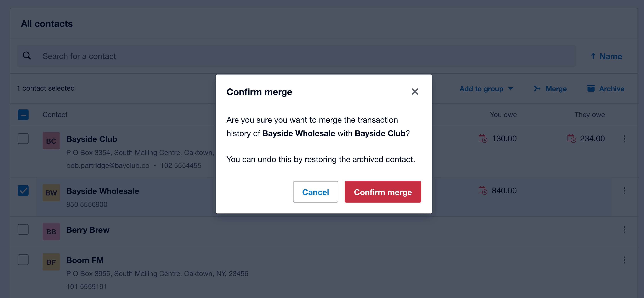Screen dimensions: 644x298
Task: Click the select-all checkbox in the header
Action: (x=23, y=115)
